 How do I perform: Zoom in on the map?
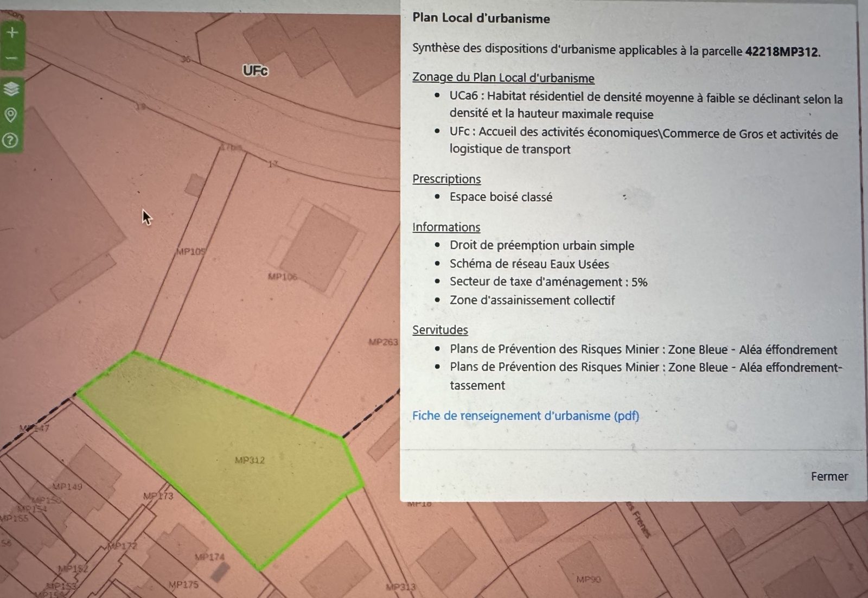pyautogui.click(x=12, y=33)
